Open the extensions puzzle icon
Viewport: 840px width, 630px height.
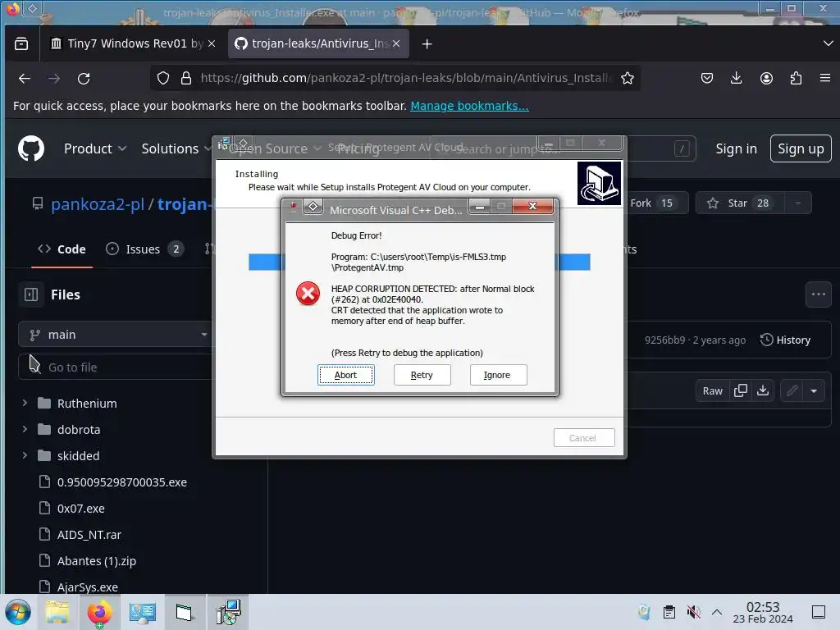pos(796,78)
